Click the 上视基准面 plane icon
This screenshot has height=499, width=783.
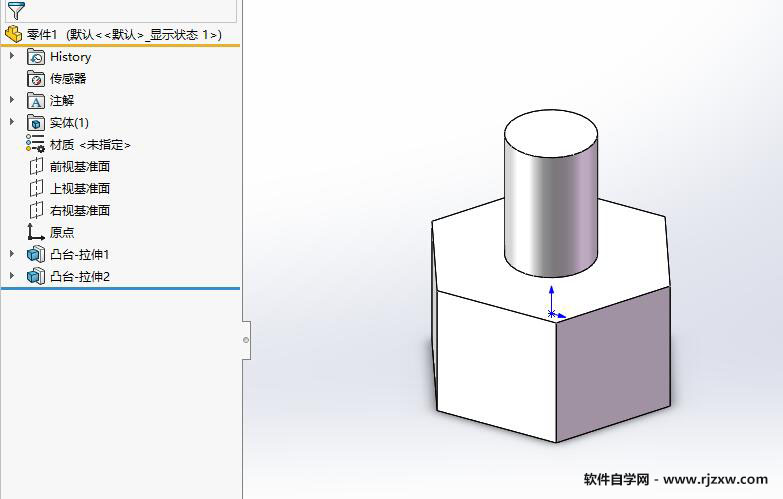click(35, 188)
